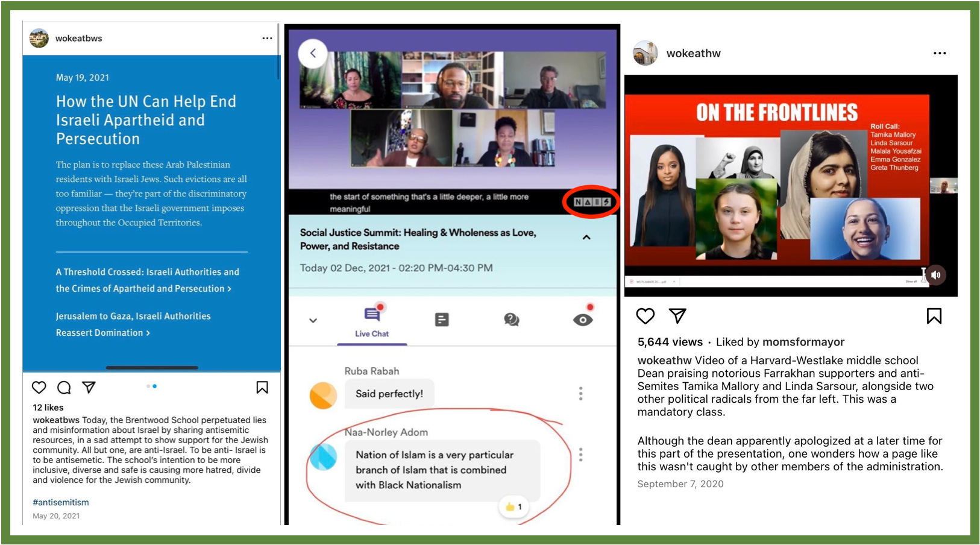This screenshot has width=980, height=545.
Task: Open options for Ruba Rabah's message
Action: [580, 394]
